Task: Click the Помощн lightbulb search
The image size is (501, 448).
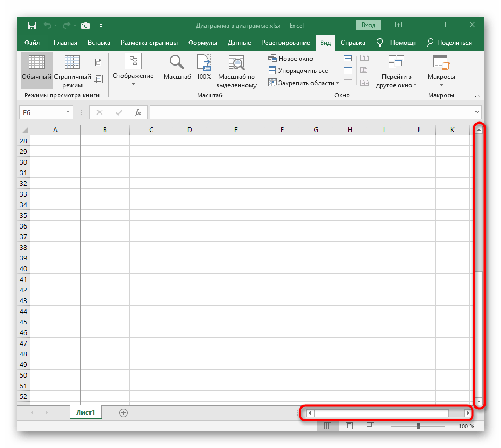Action: pos(397,43)
